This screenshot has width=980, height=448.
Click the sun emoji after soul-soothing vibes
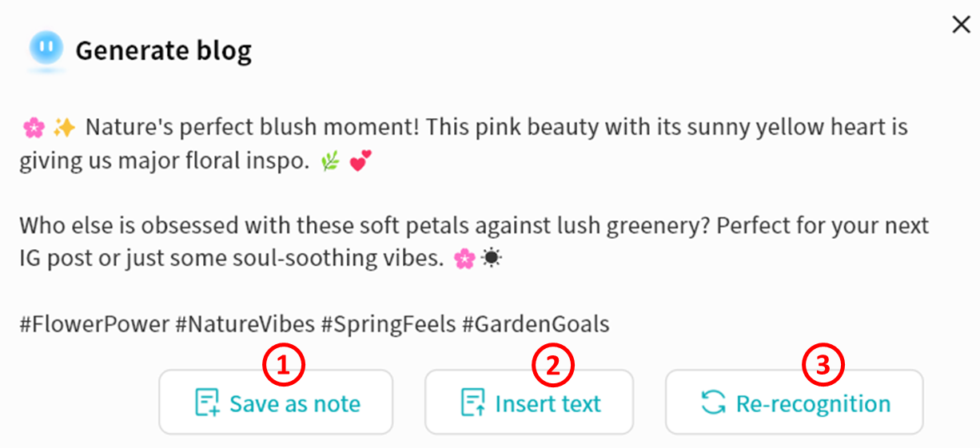pyautogui.click(x=491, y=260)
